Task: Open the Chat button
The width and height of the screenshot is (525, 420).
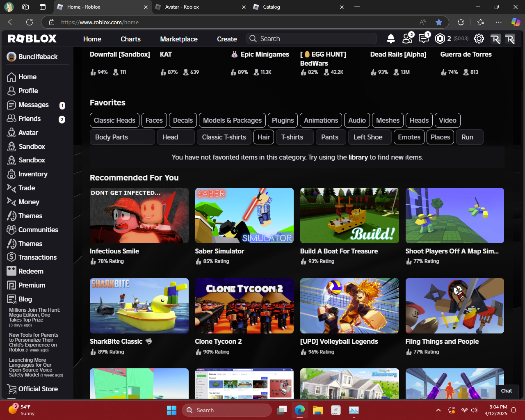Action: click(x=507, y=391)
